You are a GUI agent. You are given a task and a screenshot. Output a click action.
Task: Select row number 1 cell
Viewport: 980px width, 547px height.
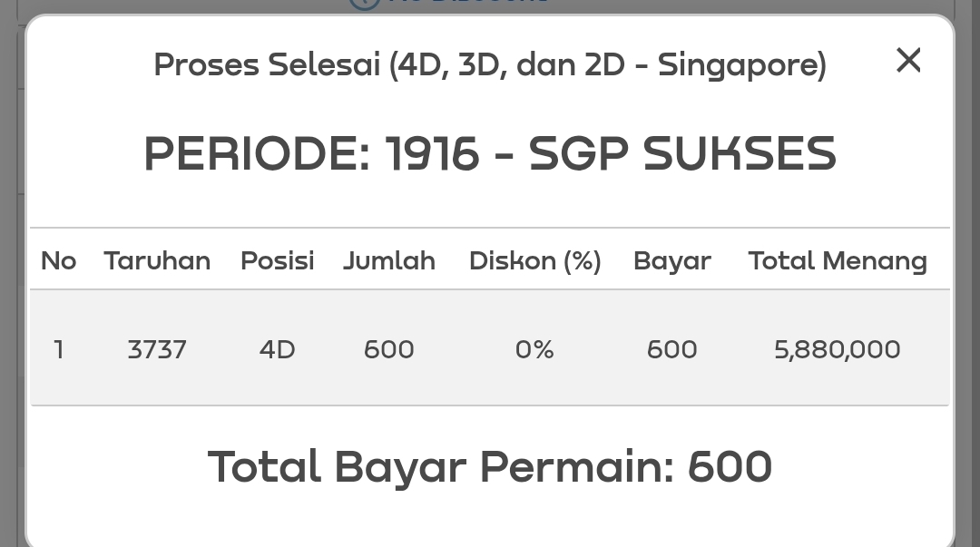[59, 349]
